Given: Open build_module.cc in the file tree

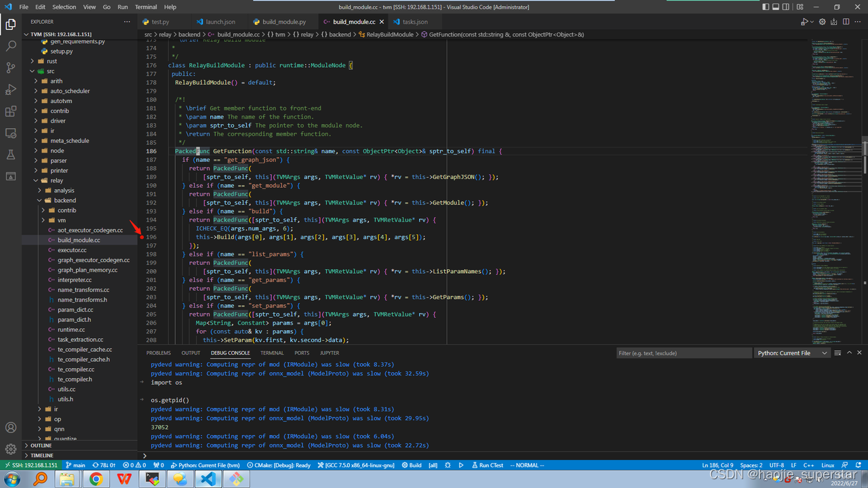Looking at the screenshot, I should (79, 240).
